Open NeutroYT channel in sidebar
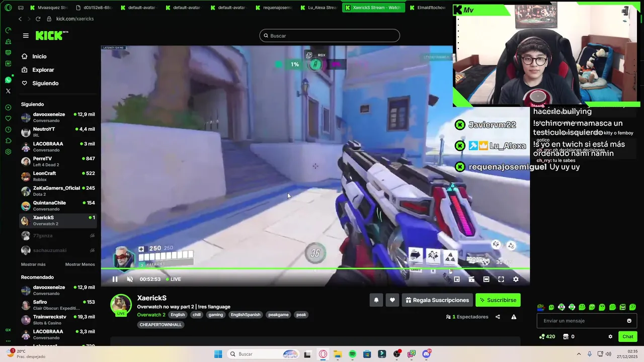The width and height of the screenshot is (644, 362). coord(58,132)
